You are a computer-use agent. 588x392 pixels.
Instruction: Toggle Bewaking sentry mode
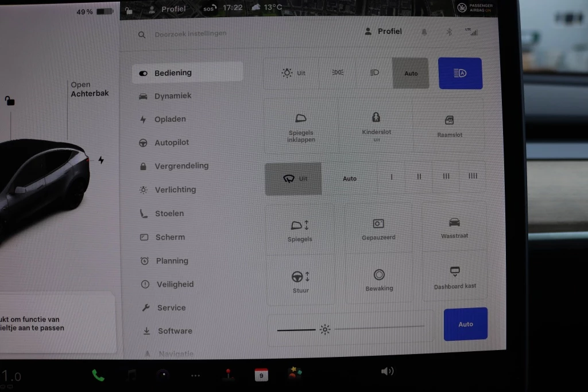pos(379,275)
